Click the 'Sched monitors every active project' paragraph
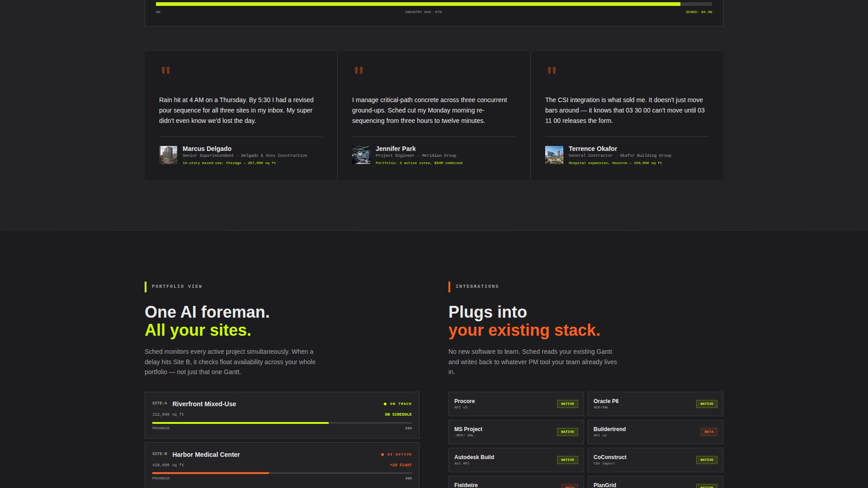 click(230, 362)
